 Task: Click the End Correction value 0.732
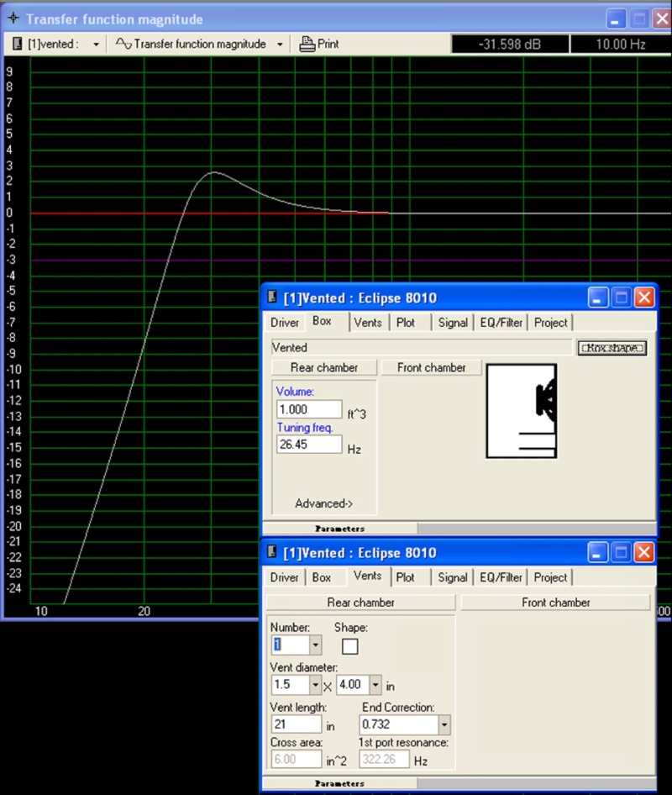coord(399,724)
